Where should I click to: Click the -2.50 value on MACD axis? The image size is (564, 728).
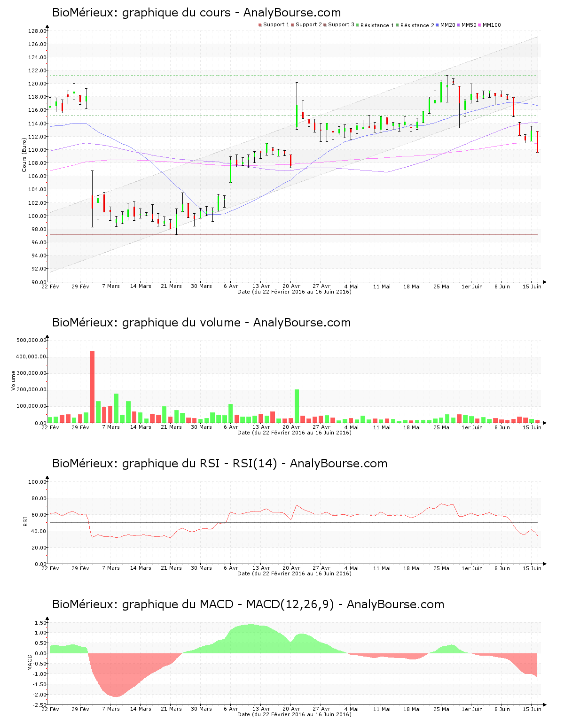[39, 705]
